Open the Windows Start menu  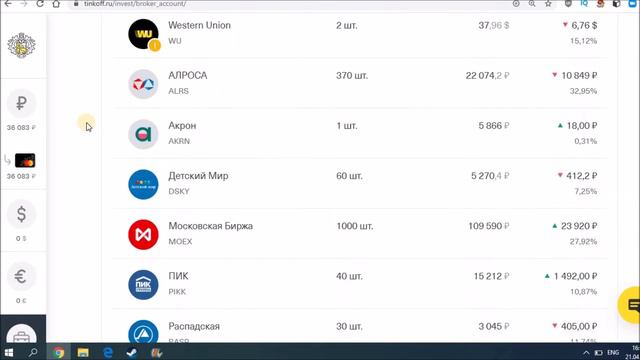pyautogui.click(x=9, y=352)
